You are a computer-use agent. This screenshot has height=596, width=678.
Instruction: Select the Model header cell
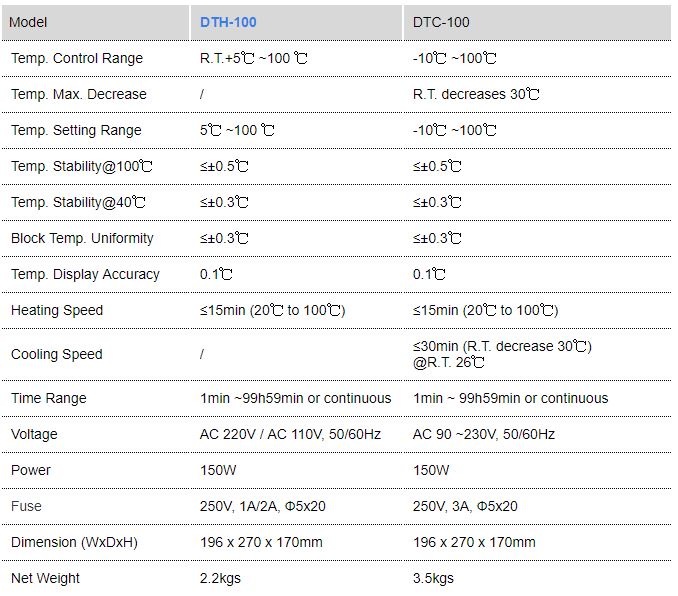(x=28, y=22)
